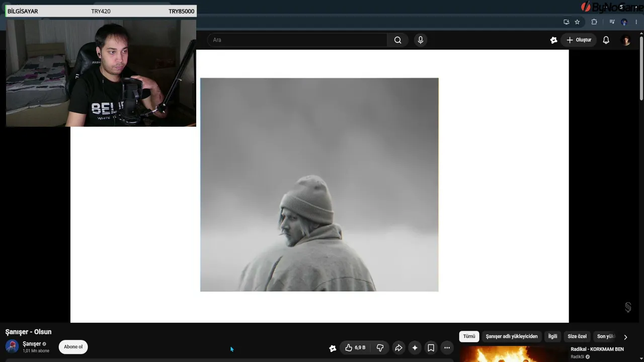The height and width of the screenshot is (362, 644).
Task: Click the scrollbar up arrow
Action: 641,33
